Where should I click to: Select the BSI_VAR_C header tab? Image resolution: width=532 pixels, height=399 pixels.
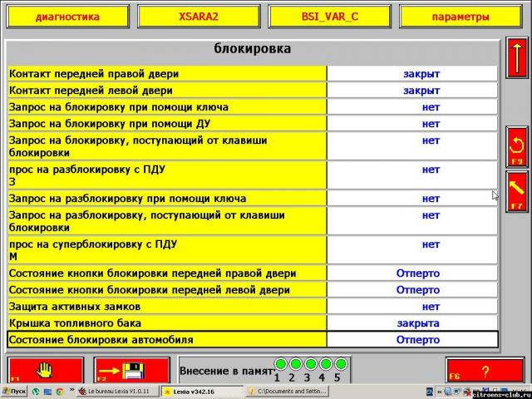[x=329, y=17]
